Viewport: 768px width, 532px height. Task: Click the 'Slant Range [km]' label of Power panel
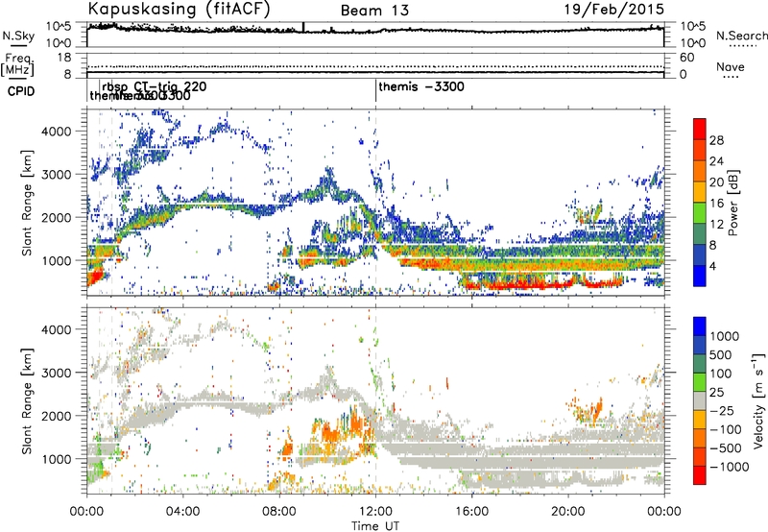[27, 203]
